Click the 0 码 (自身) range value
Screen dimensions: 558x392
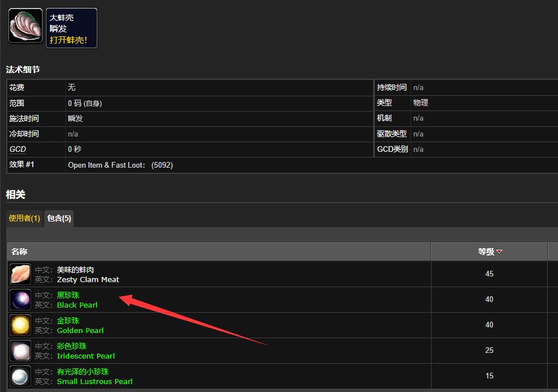click(x=84, y=104)
